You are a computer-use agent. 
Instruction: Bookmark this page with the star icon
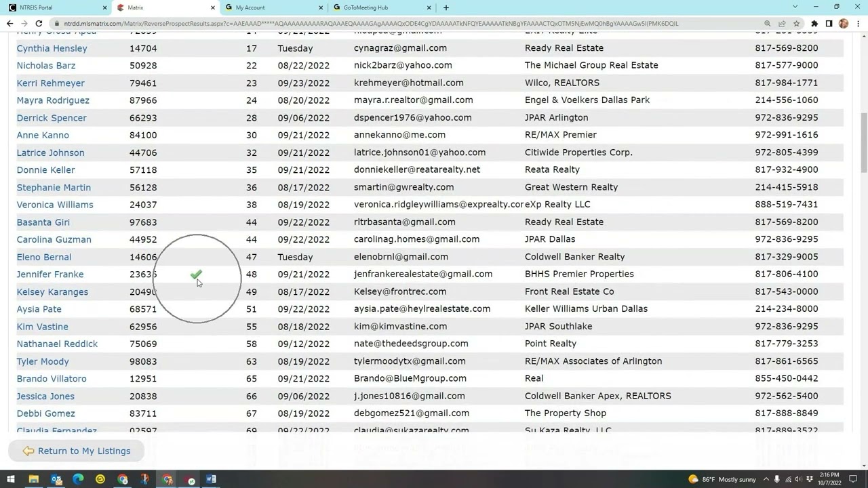click(796, 24)
